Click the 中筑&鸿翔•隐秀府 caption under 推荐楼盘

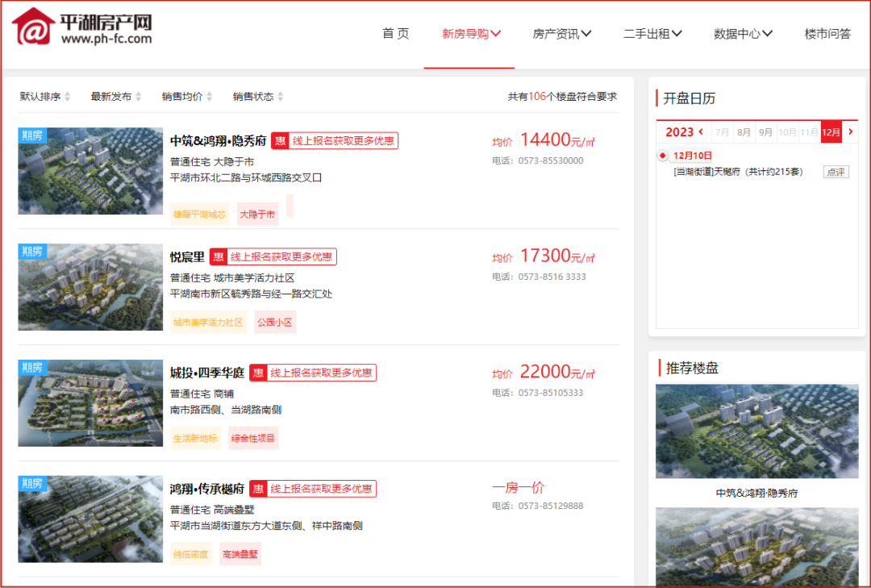coord(756,493)
